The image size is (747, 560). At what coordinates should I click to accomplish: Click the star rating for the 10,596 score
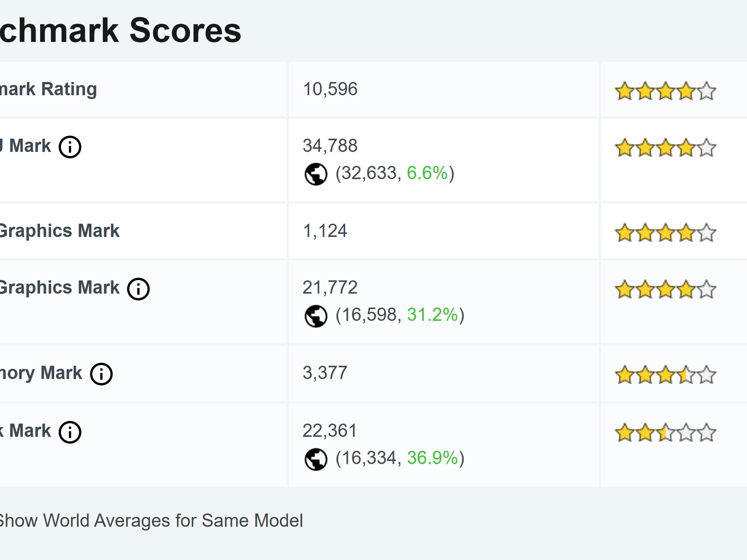pos(666,91)
